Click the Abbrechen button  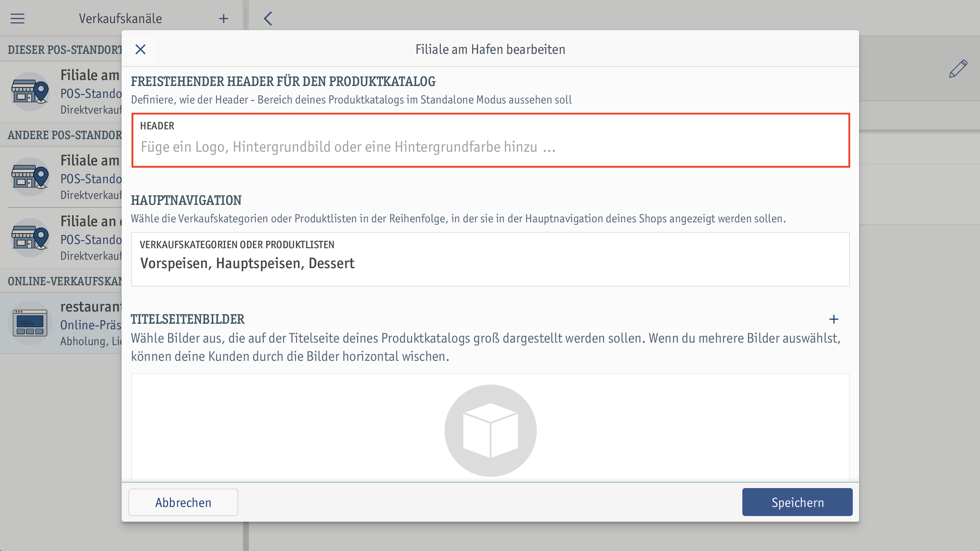pos(183,502)
